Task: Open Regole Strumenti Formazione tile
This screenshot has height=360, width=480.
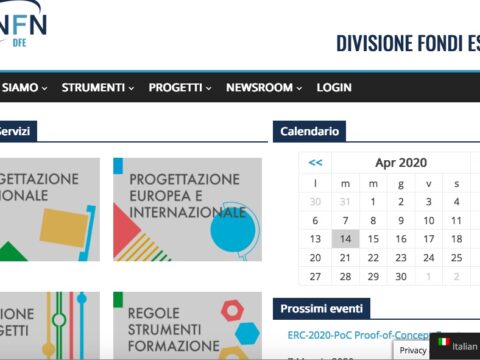Action: click(187, 326)
